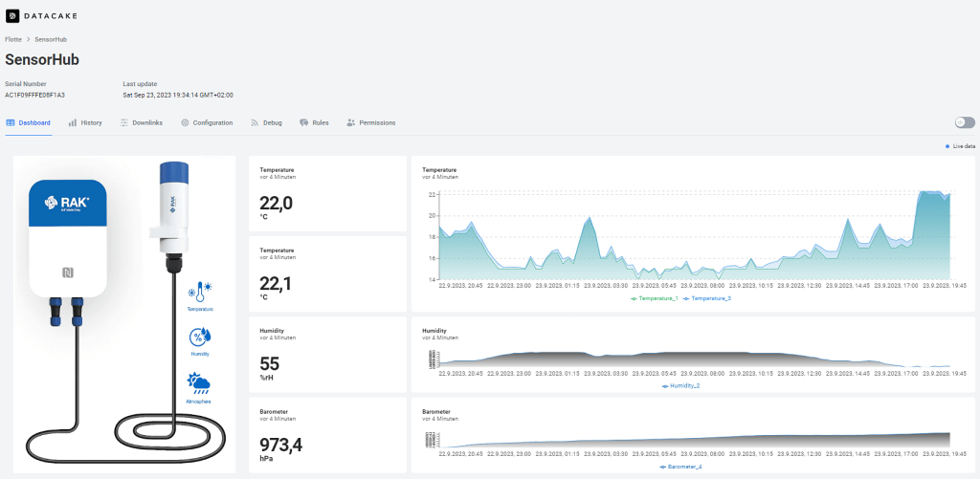Screen dimensions: 980x479
Task: Toggle Temperature_1 series in chart legend
Action: pos(655,298)
